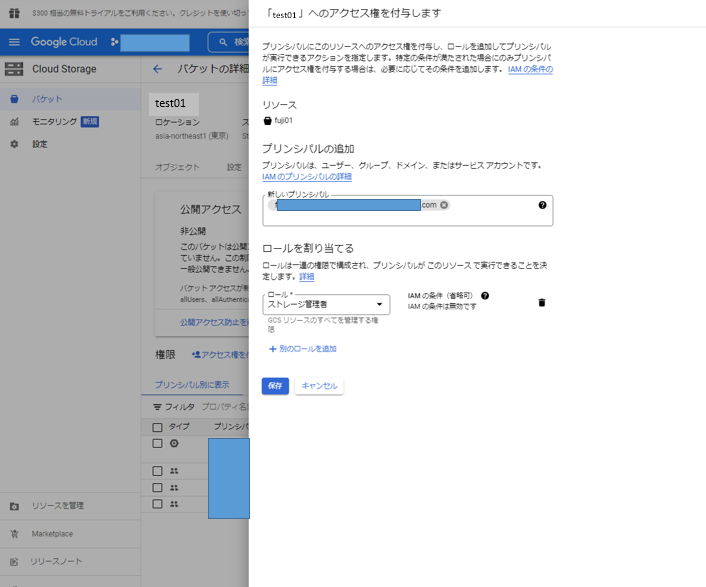Show help for 新しいプリンシパル field

point(543,205)
